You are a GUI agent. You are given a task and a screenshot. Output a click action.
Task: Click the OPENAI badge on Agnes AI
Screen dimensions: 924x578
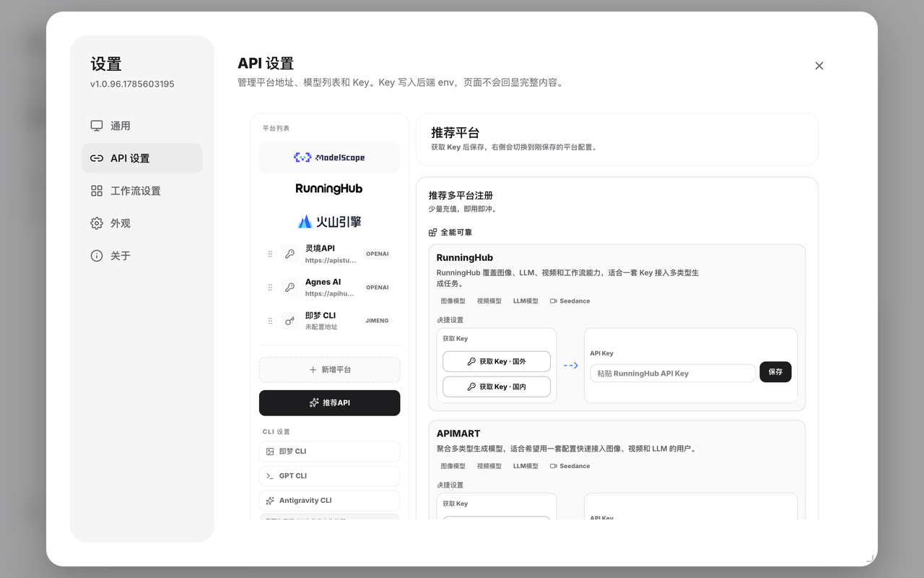378,288
